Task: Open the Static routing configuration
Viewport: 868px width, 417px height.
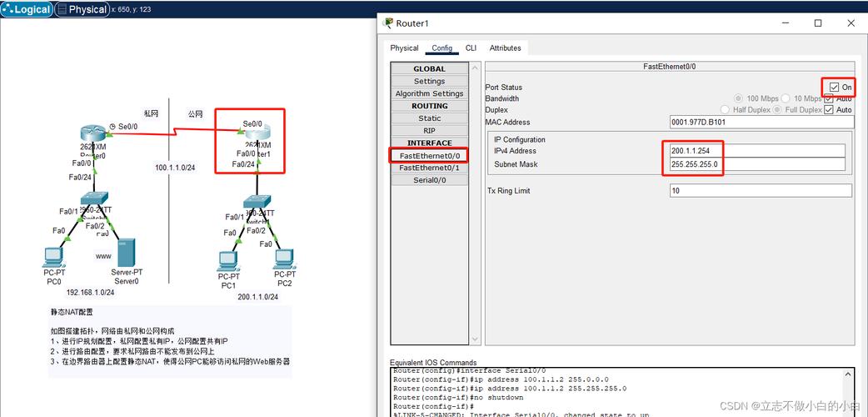Action: click(429, 118)
